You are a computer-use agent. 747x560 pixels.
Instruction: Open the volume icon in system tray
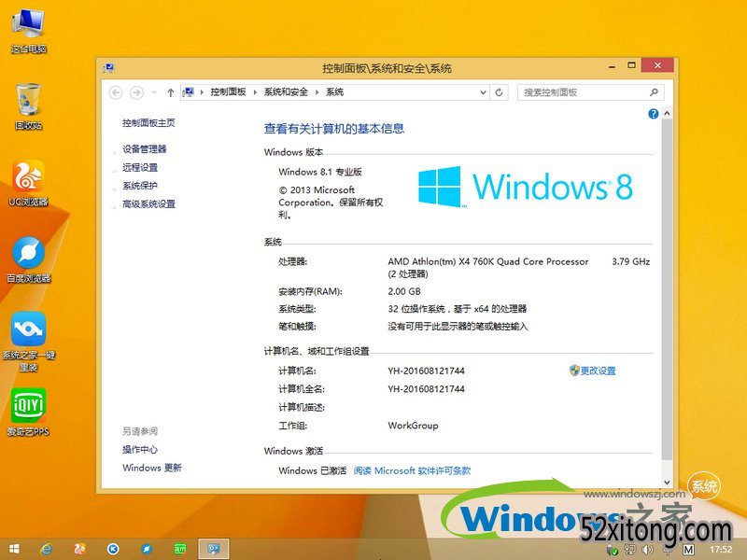coord(647,550)
